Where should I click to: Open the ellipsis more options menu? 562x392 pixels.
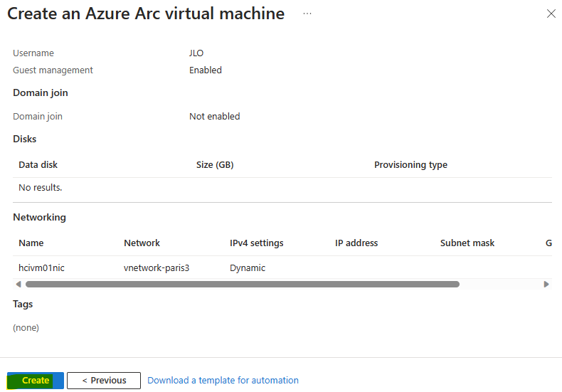click(307, 14)
